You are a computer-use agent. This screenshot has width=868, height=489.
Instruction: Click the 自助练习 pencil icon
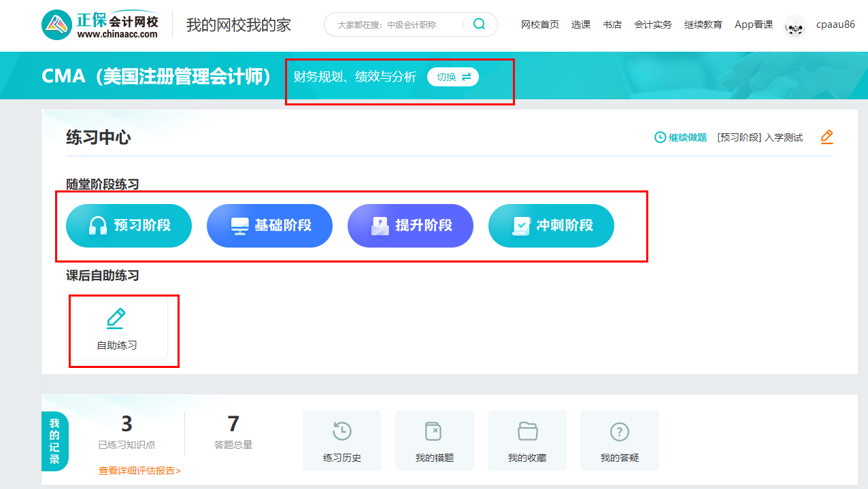click(116, 318)
